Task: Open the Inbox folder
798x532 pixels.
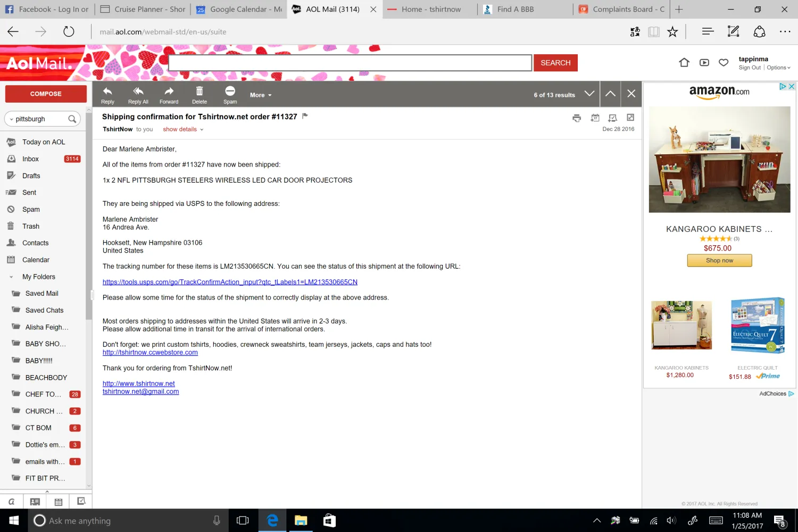Action: point(30,159)
